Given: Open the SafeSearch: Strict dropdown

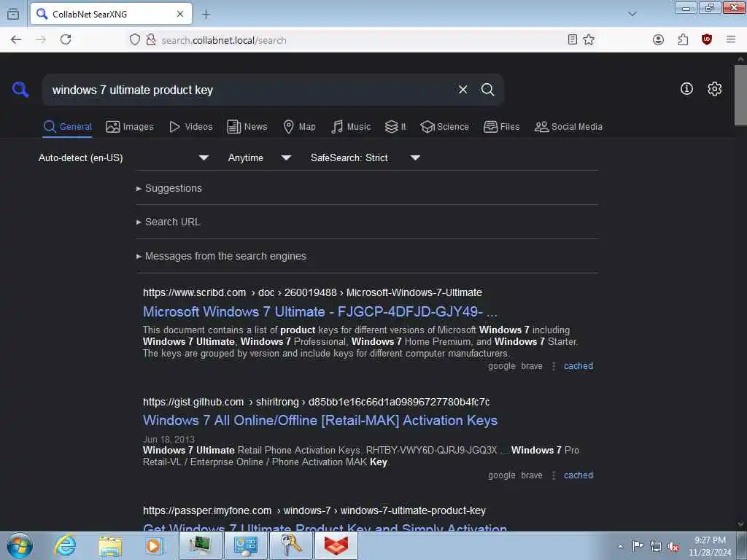Looking at the screenshot, I should (x=365, y=157).
